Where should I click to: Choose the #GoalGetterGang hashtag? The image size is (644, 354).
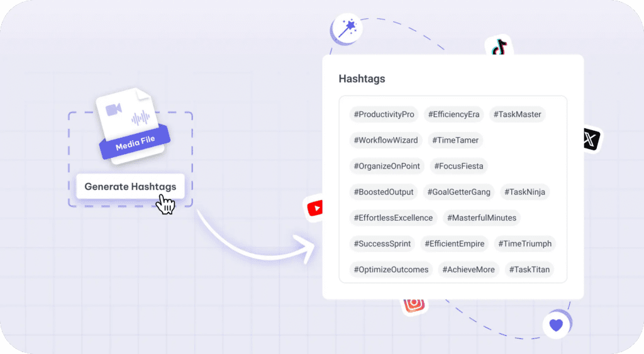(459, 192)
